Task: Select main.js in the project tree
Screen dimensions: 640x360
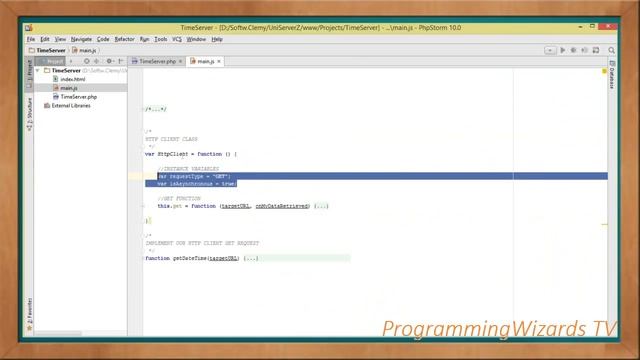Action: tap(69, 88)
